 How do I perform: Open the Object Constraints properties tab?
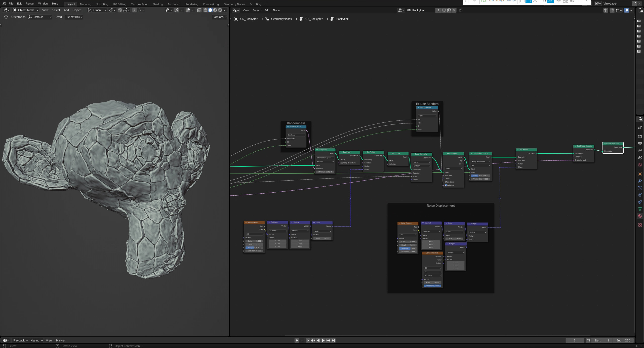tap(640, 202)
